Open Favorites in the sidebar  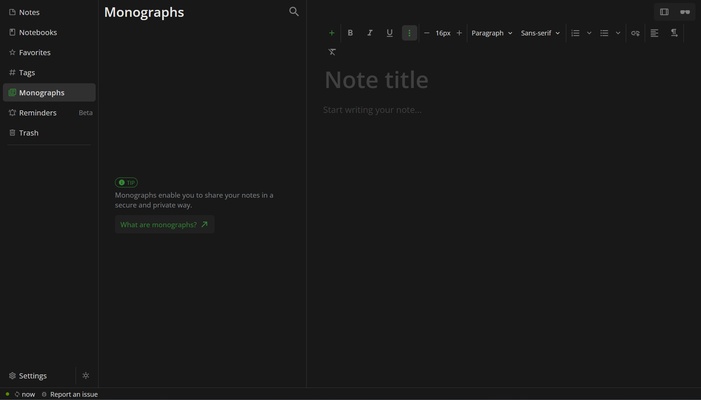[49, 52]
